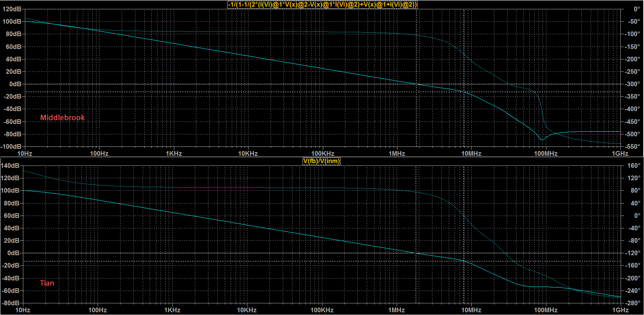Click -550° on top pane phase axis
The width and height of the screenshot is (644, 315).
[x=633, y=146]
